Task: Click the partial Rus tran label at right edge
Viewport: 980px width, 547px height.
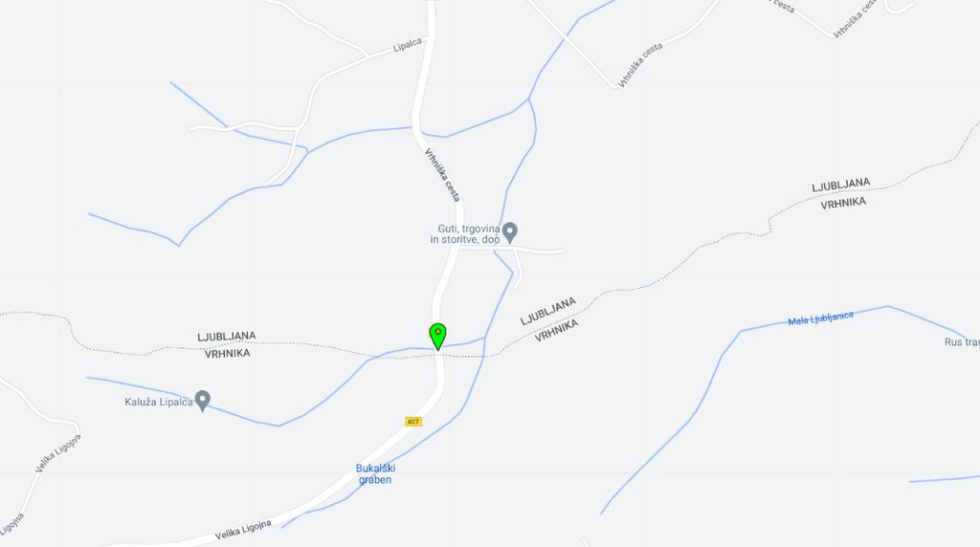Action: point(962,341)
